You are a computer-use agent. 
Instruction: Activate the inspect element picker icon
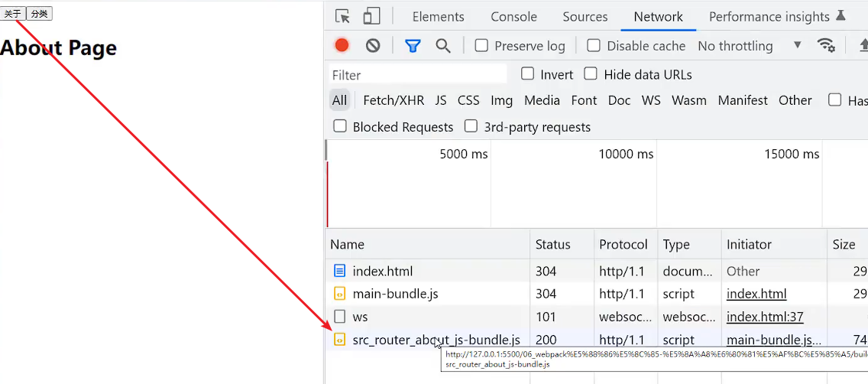tap(342, 16)
